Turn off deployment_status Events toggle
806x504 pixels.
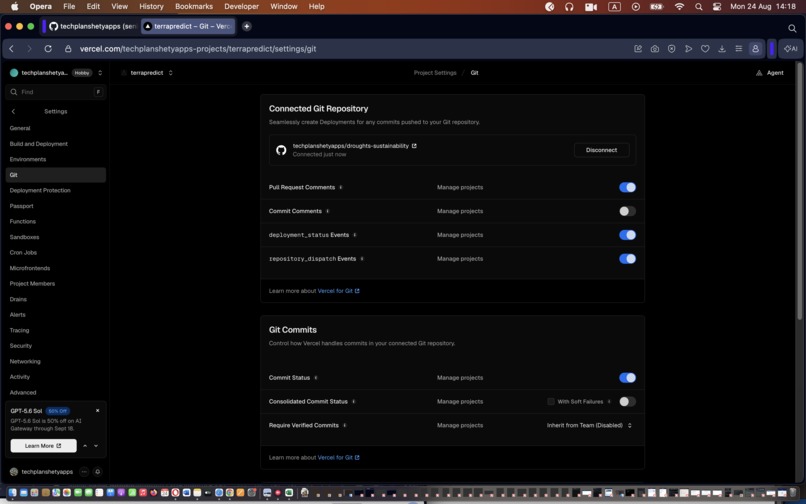coord(627,235)
